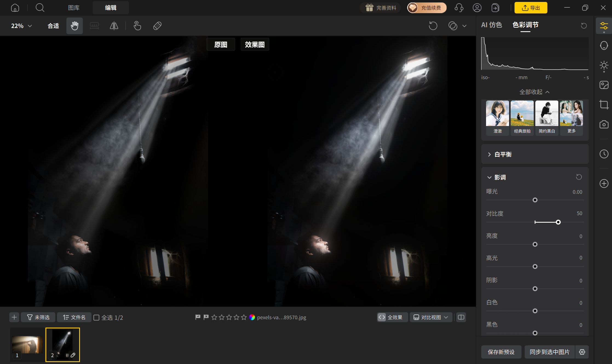Screen dimensions: 612x364
Task: Select the touch pointer tool icon
Action: coord(137,26)
